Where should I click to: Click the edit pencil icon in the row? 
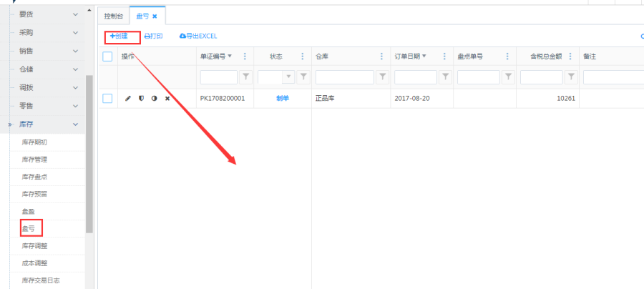coord(128,99)
